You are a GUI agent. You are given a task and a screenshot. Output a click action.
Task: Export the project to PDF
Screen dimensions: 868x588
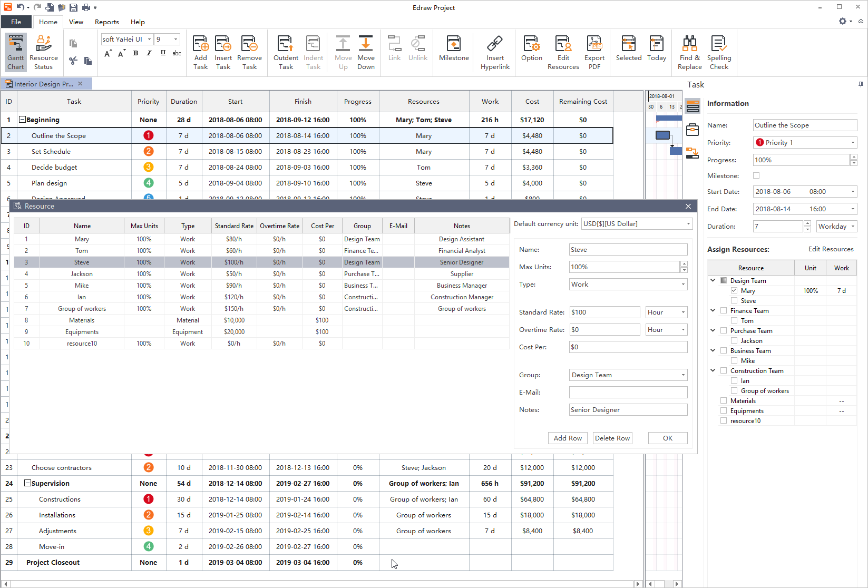click(x=594, y=52)
